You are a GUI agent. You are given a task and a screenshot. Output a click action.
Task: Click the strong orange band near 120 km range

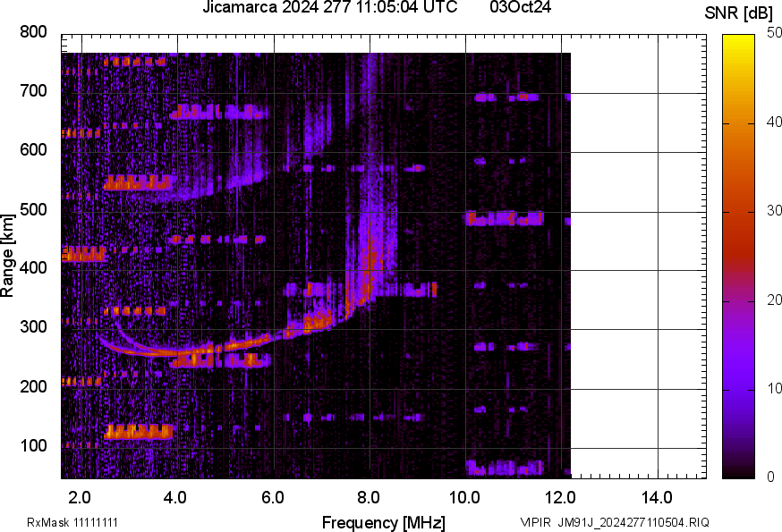(138, 432)
